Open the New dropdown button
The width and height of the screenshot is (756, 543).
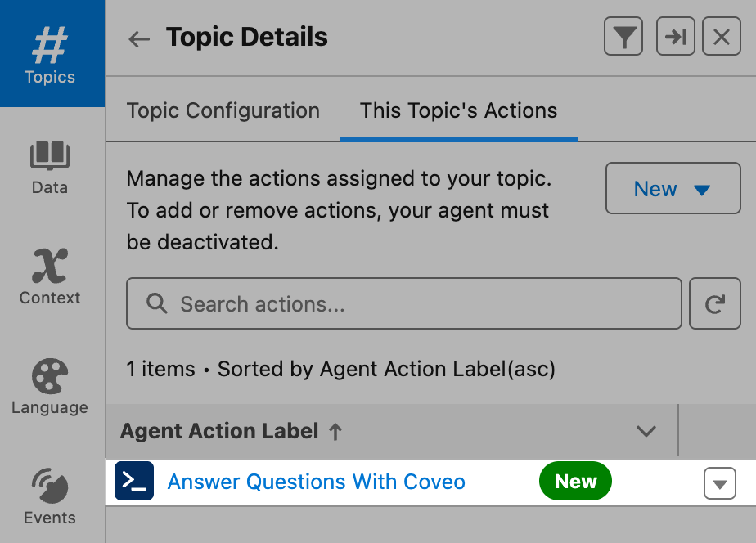[x=673, y=189]
